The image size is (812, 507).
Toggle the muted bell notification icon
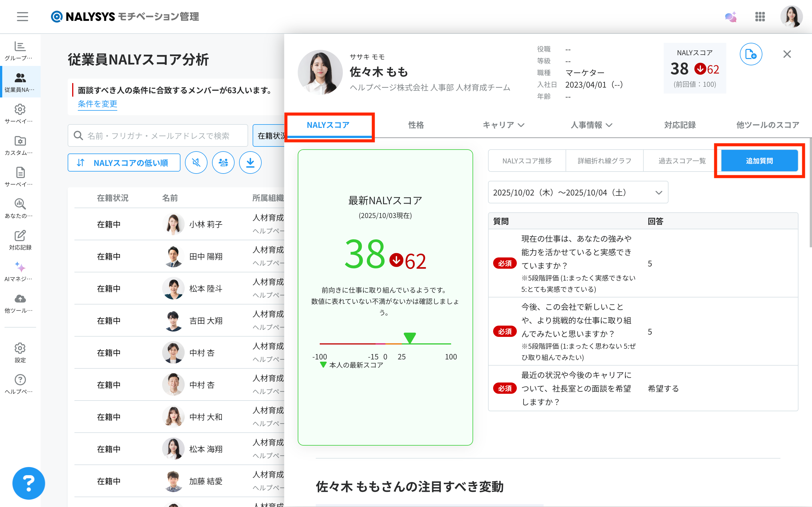point(196,163)
